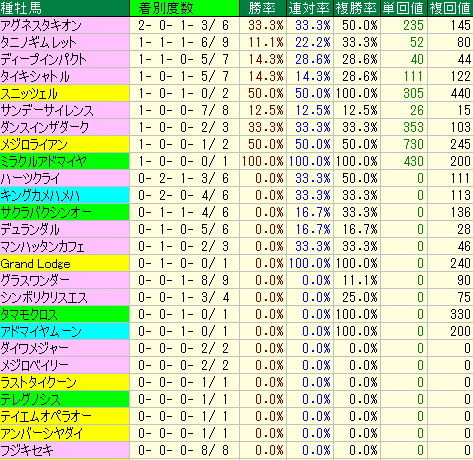Click 単回値 430 for ミラクルアドマイヤ

[413, 161]
